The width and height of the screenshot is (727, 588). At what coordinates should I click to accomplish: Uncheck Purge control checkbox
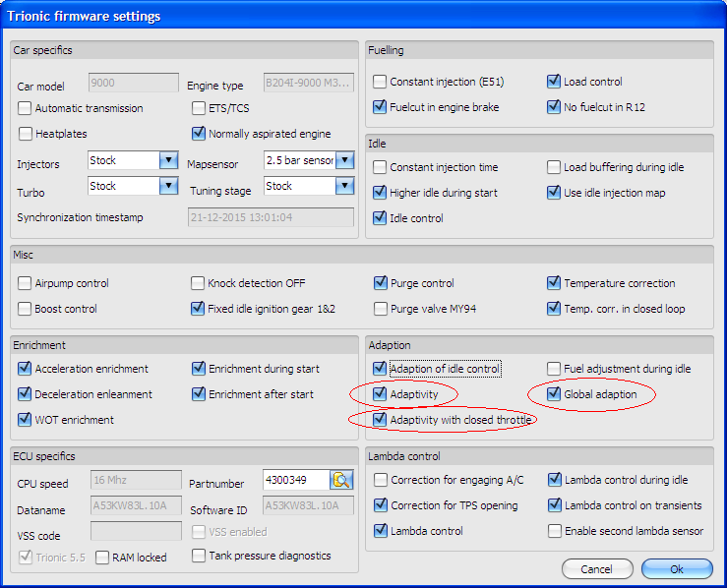(x=381, y=283)
